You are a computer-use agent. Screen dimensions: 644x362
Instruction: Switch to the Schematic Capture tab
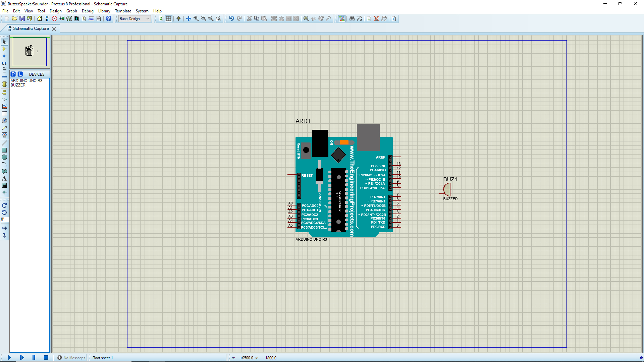(x=30, y=28)
